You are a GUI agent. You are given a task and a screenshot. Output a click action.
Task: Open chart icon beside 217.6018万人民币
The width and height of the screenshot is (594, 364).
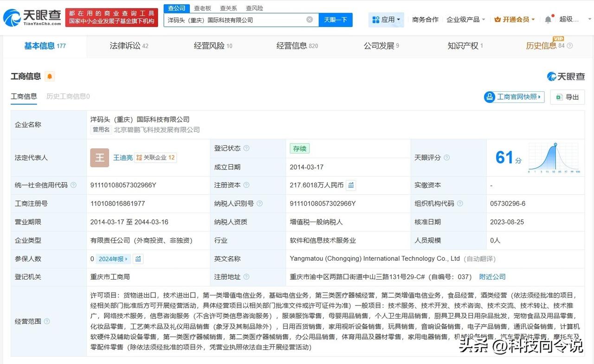(351, 185)
